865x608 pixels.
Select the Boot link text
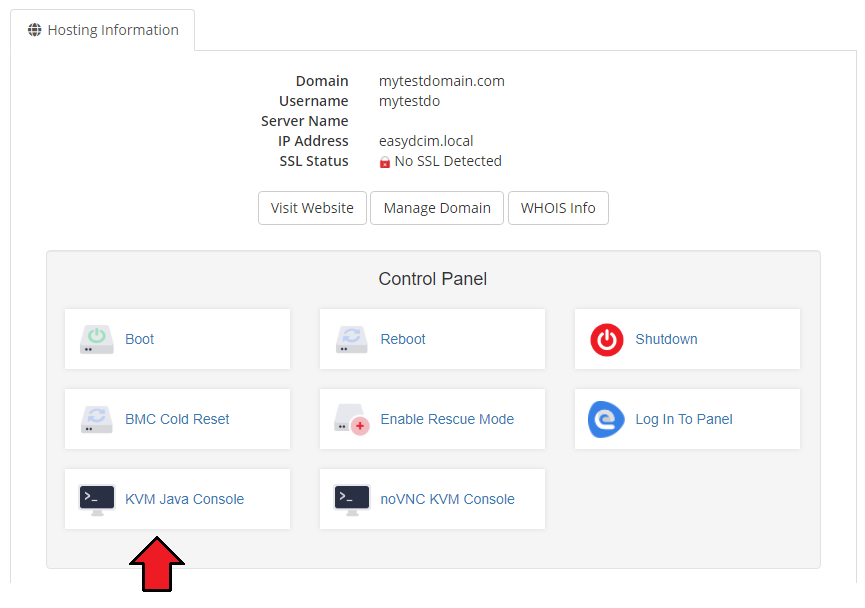pos(140,339)
